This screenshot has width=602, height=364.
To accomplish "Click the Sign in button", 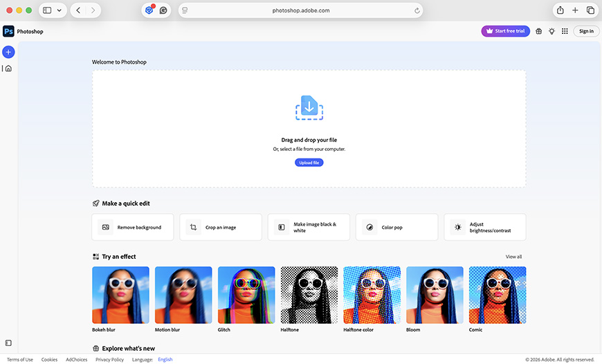I will pyautogui.click(x=586, y=31).
